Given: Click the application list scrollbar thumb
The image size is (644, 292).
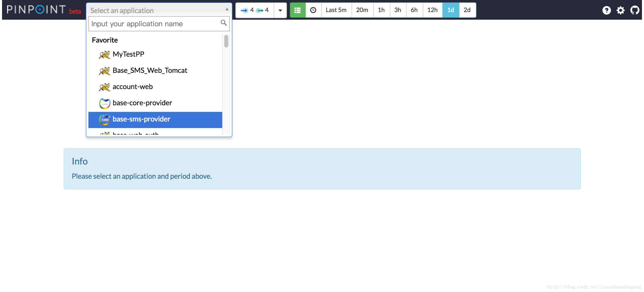Looking at the screenshot, I should coord(226,41).
